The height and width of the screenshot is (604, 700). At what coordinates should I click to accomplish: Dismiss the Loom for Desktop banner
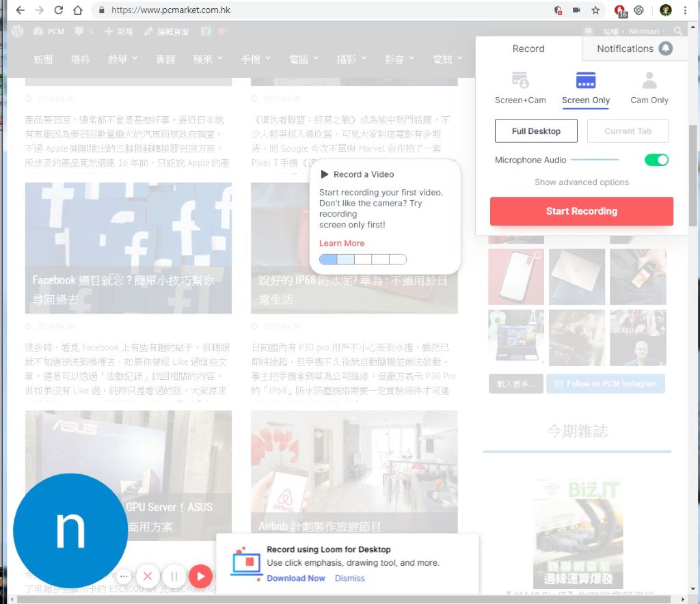(349, 578)
